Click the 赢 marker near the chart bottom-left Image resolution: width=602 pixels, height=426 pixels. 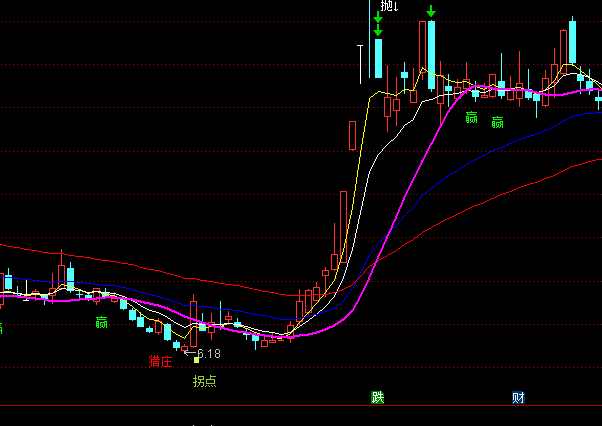pyautogui.click(x=101, y=322)
